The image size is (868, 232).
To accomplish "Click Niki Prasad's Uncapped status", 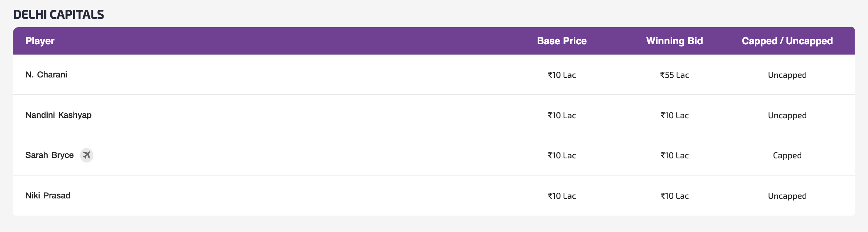I will click(x=787, y=196).
